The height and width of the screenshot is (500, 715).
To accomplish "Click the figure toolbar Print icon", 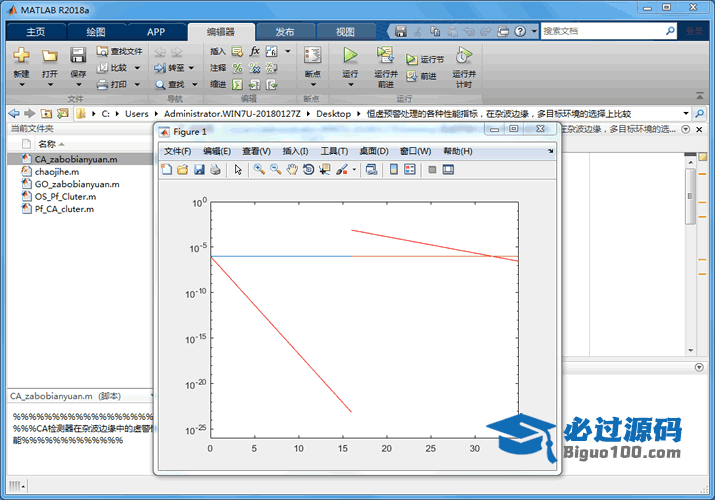I will coord(215,170).
